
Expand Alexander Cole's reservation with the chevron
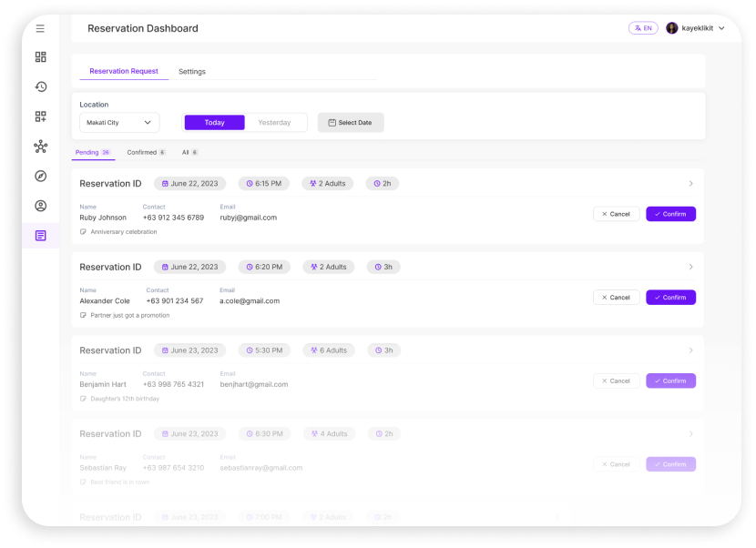click(691, 267)
